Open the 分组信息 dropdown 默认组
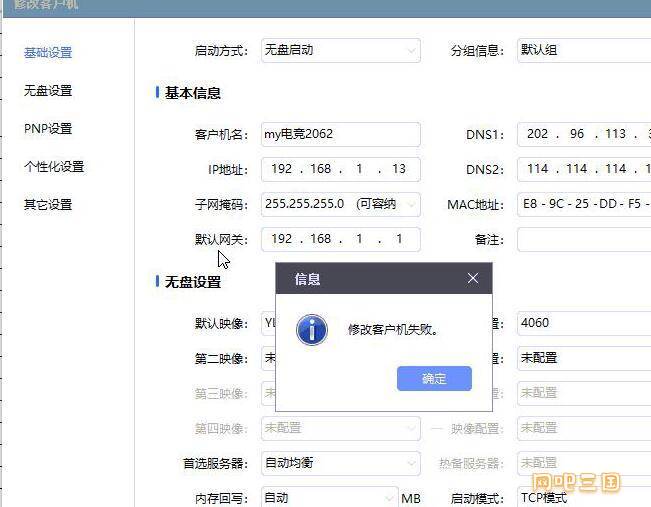The width and height of the screenshot is (651, 507). 584,51
